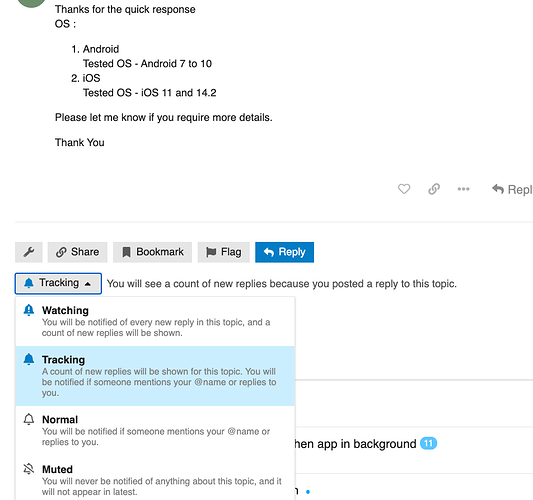Bookmark this topic
The image size is (533, 500).
[x=152, y=252]
